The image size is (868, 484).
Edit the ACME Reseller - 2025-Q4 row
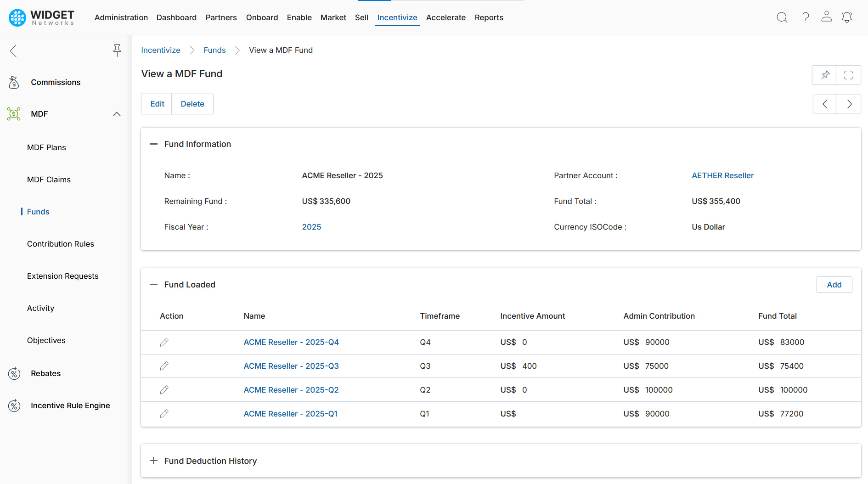[x=164, y=342]
